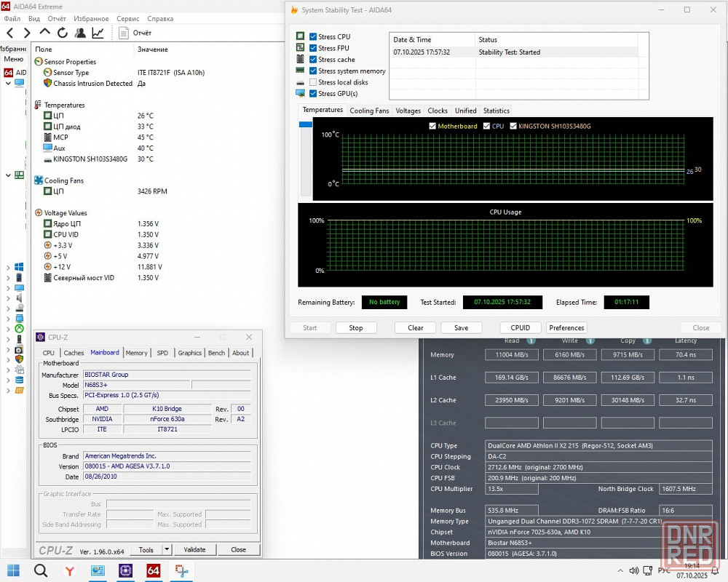728x582 pixels.
Task: Toggle the Motherboard graph legend checkbox
Action: coord(432,126)
